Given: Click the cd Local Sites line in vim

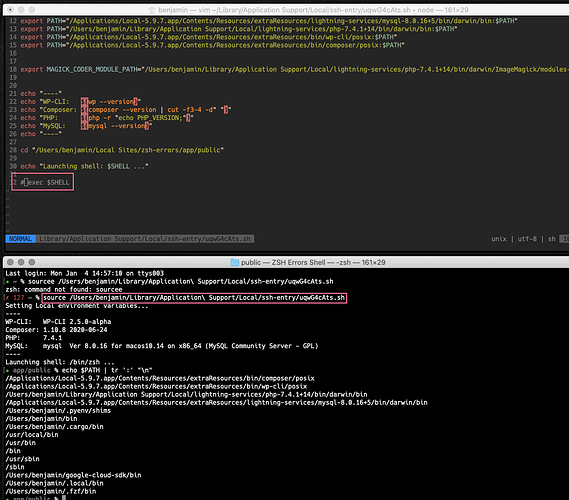Looking at the screenshot, I should click(x=122, y=150).
